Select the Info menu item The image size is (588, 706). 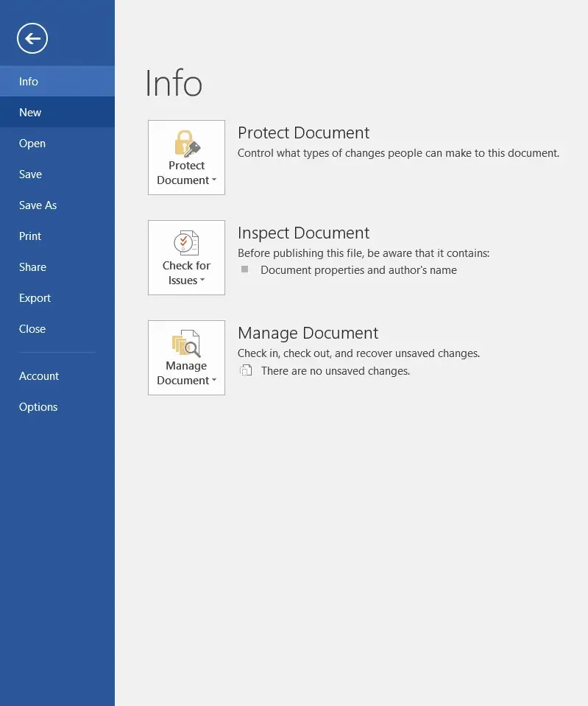click(x=57, y=81)
